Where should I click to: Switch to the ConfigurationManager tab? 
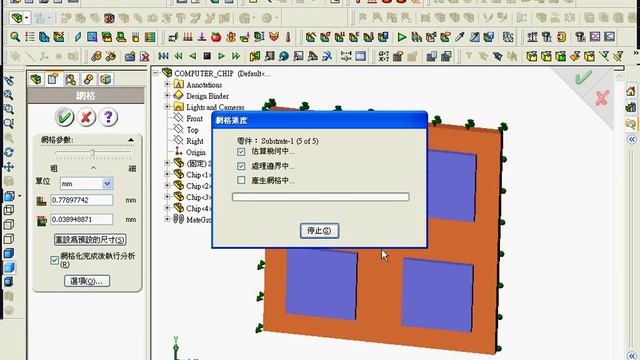71,79
